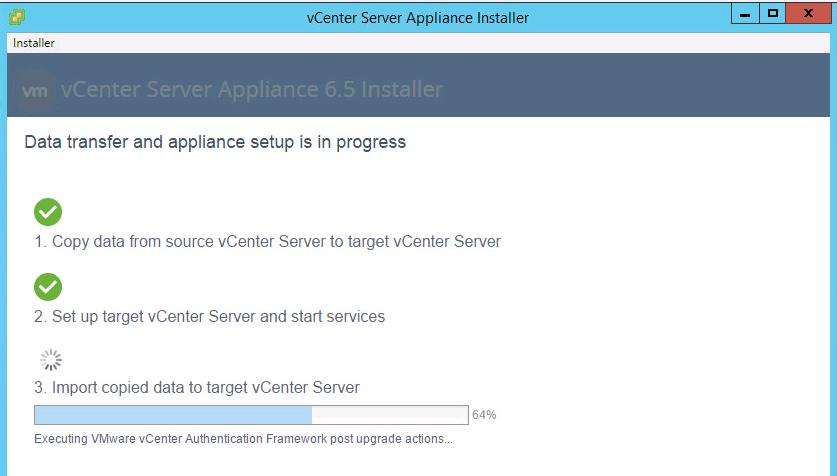837x476 pixels.
Task: Click the green checkmark for step 2
Action: click(x=48, y=287)
